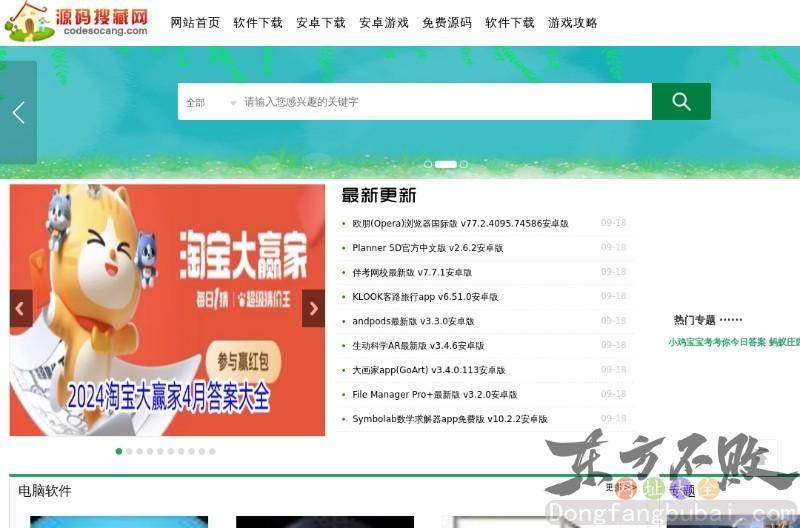Open 欧朋(Opera)浏览器国际版 v77.2.4095.74586 link
Viewport: 800px width, 528px height.
pyautogui.click(x=460, y=223)
